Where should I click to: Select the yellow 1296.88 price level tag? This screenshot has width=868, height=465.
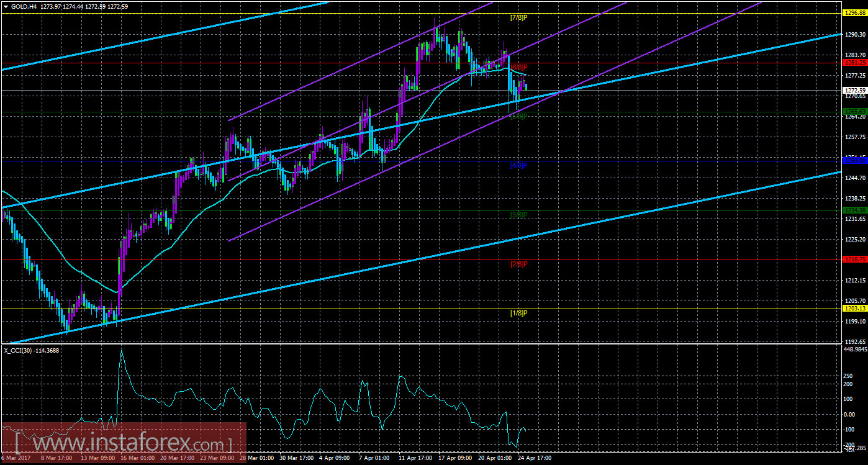coord(854,13)
